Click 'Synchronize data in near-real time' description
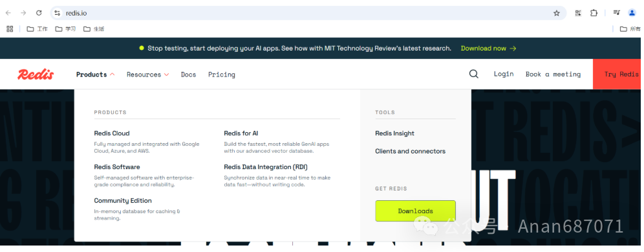Viewport: 644px width, 252px height. (277, 181)
